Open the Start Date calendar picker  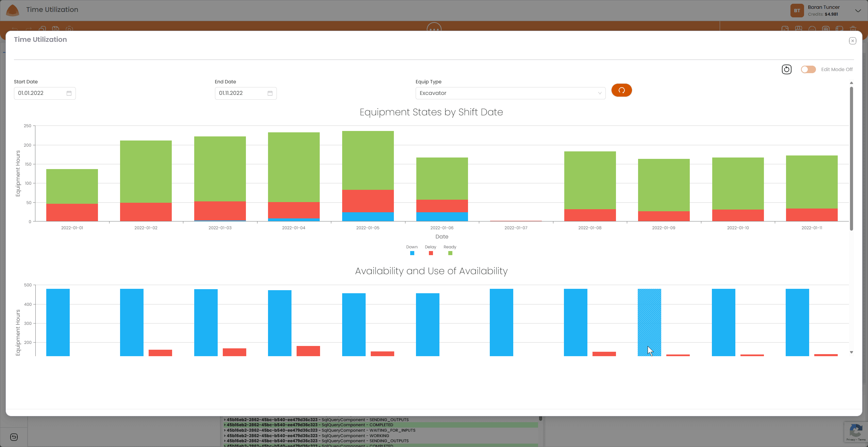(69, 93)
